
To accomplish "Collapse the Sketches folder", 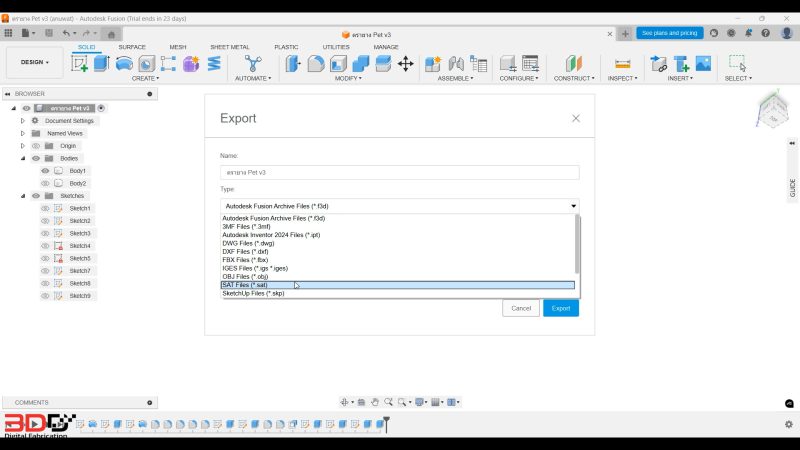I will click(22, 196).
